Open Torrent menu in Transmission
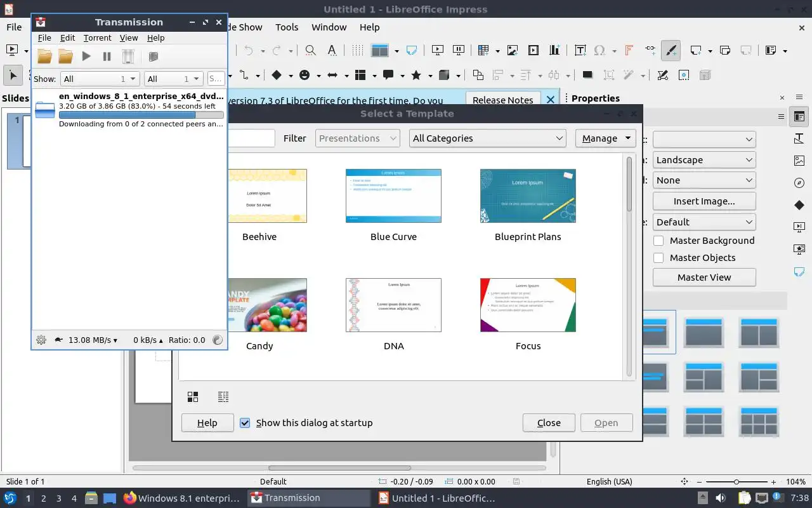This screenshot has width=812, height=508. coord(97,38)
